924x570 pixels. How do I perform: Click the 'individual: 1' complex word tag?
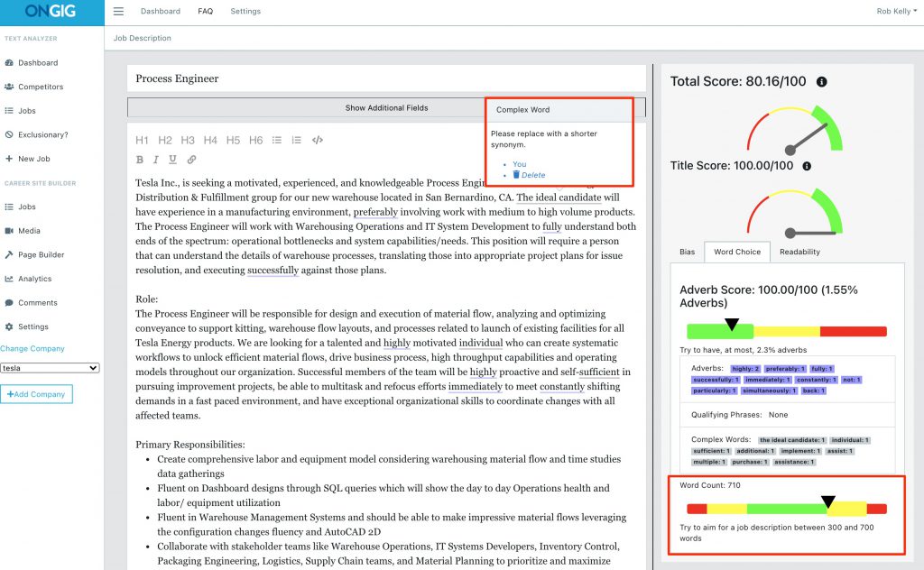[x=850, y=440]
